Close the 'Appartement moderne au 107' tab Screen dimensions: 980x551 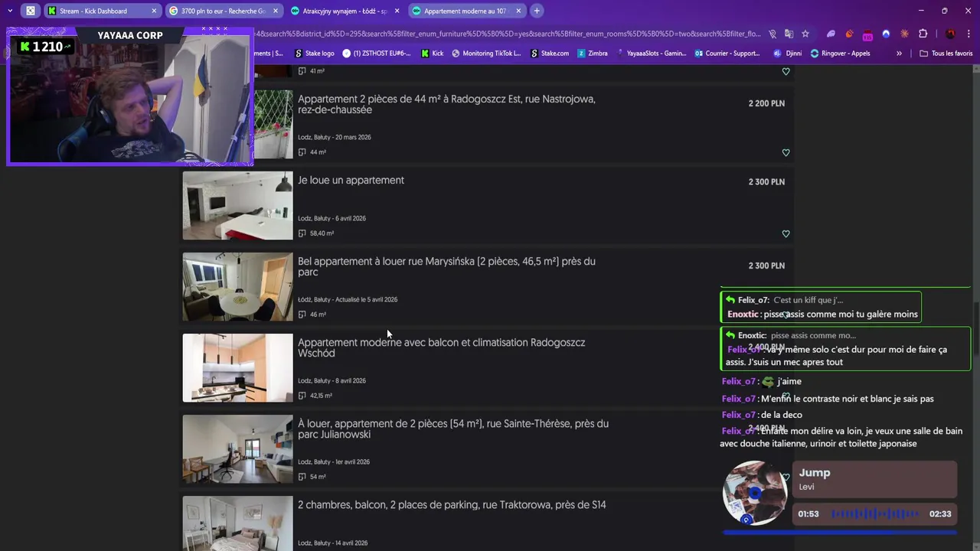coord(518,11)
